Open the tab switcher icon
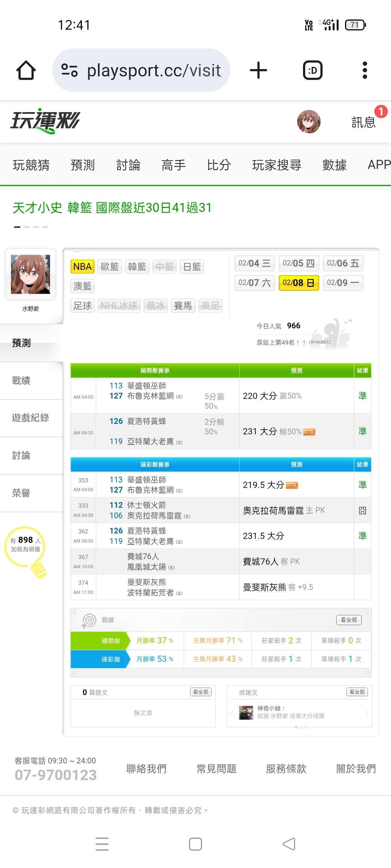 pyautogui.click(x=312, y=70)
